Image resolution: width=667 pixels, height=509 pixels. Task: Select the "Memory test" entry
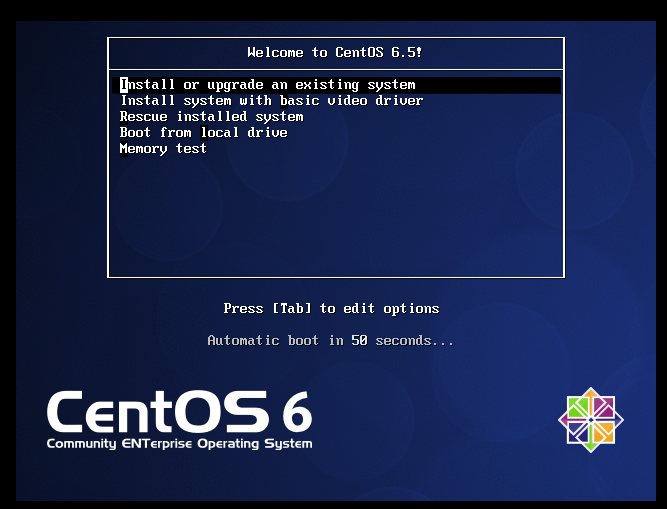[x=163, y=149]
